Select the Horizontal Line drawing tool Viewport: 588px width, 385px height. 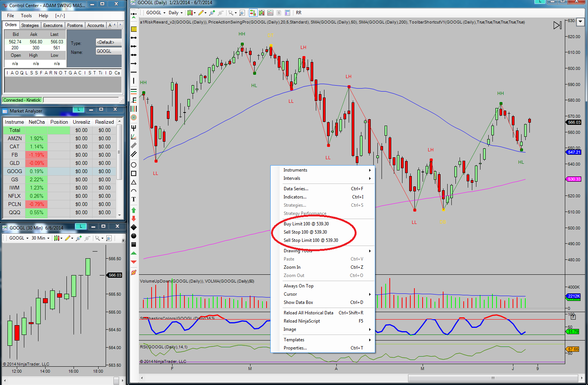(x=134, y=72)
